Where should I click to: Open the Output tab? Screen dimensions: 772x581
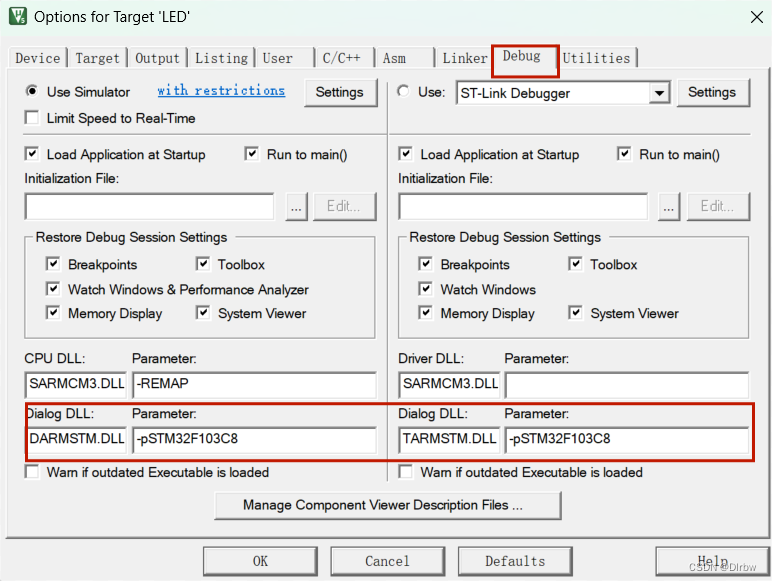pyautogui.click(x=157, y=58)
